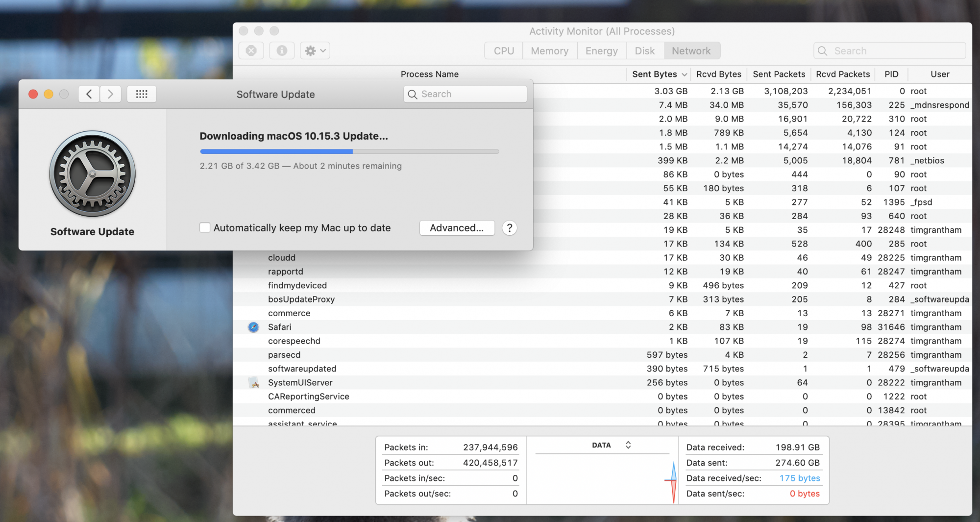Click the Safari process icon
This screenshot has width=980, height=522.
253,327
